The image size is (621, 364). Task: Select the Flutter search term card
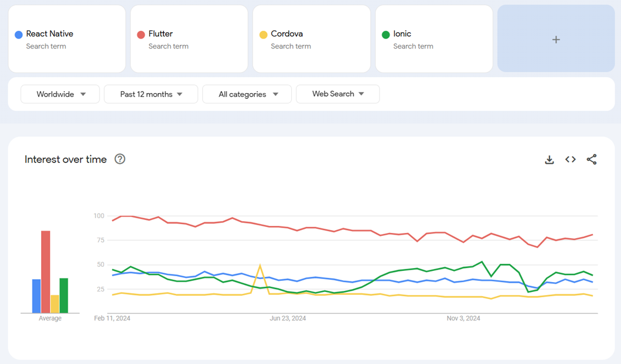coord(189,39)
